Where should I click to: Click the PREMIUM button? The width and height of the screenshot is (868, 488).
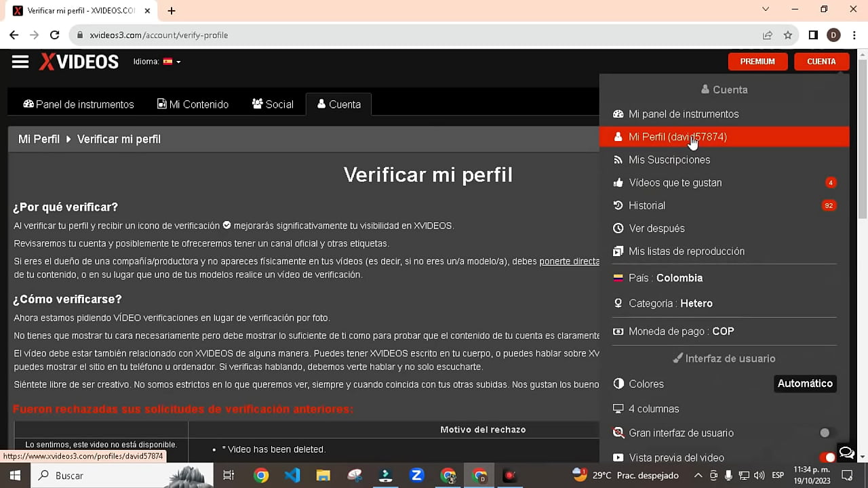(757, 62)
